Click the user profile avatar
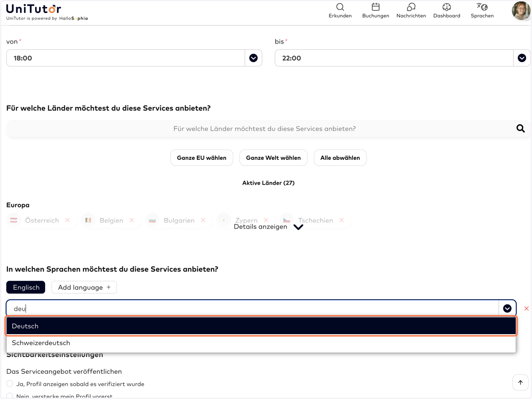 [521, 11]
